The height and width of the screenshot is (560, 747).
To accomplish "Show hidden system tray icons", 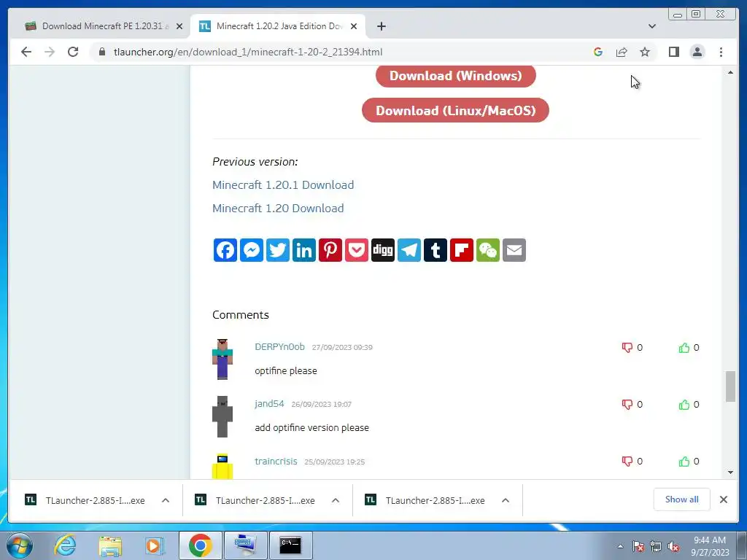I will point(620,546).
